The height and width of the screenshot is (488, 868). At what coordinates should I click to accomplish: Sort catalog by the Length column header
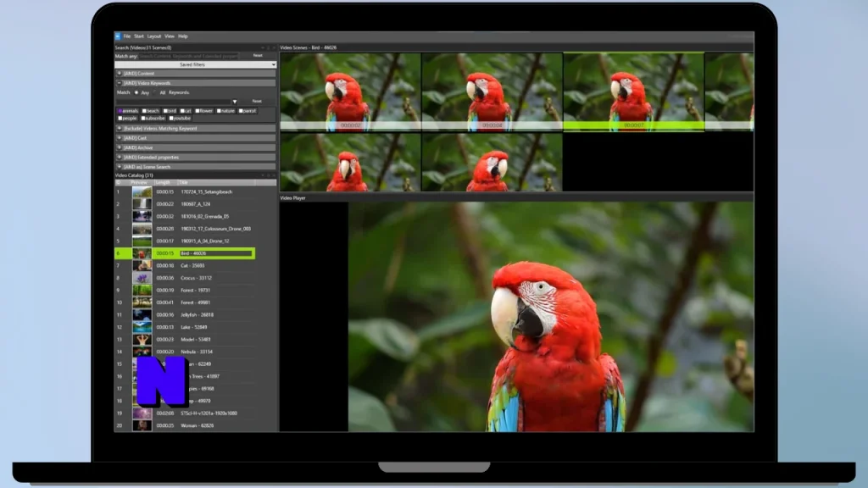coord(165,182)
